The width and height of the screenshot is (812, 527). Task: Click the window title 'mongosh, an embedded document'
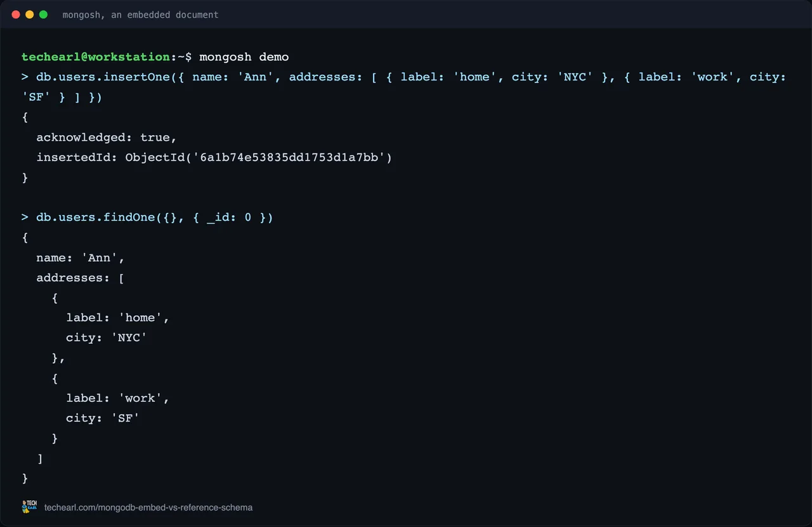pos(140,15)
